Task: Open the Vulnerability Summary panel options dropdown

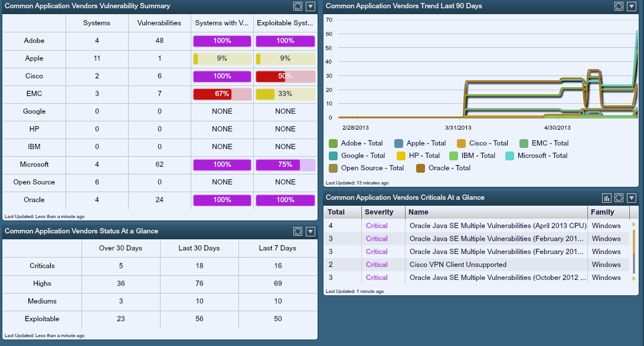Action: click(310, 6)
